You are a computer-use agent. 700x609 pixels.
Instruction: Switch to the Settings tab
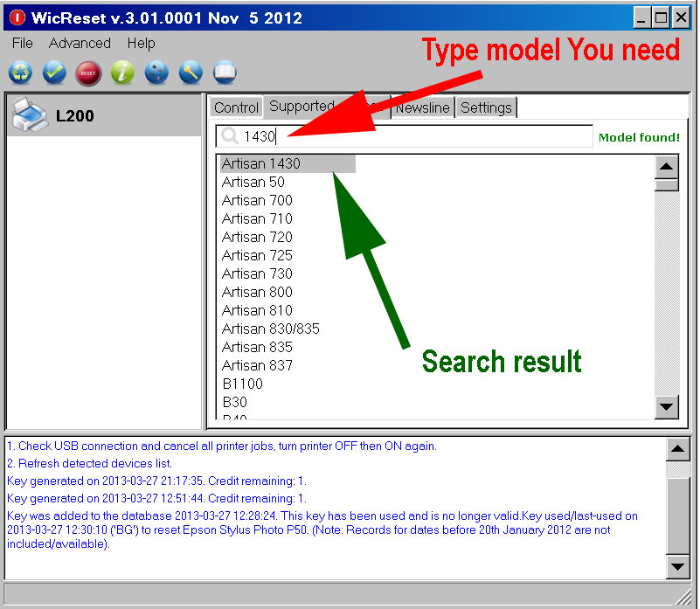tap(486, 107)
